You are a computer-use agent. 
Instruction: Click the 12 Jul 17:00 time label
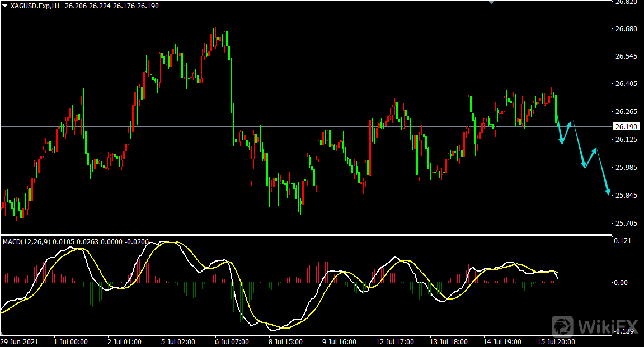click(394, 341)
